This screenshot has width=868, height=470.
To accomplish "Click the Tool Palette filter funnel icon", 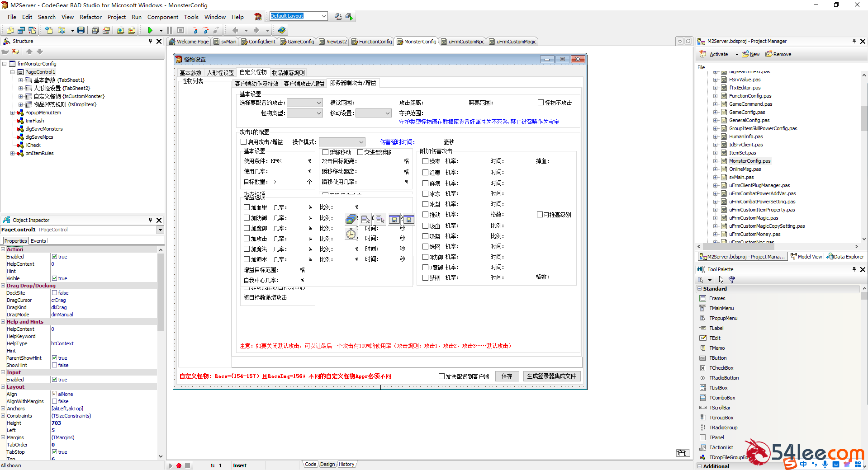I will (732, 280).
